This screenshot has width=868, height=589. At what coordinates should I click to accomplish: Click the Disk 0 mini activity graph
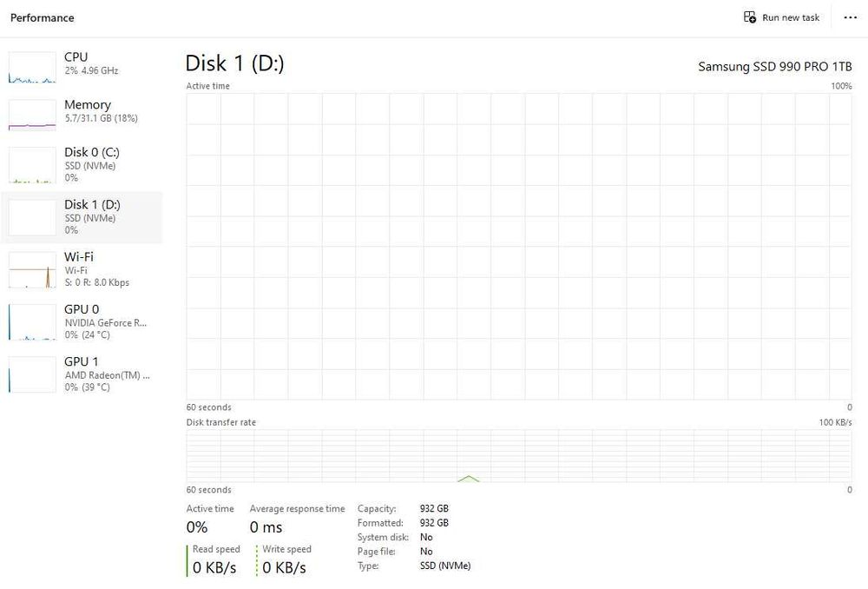pos(32,165)
